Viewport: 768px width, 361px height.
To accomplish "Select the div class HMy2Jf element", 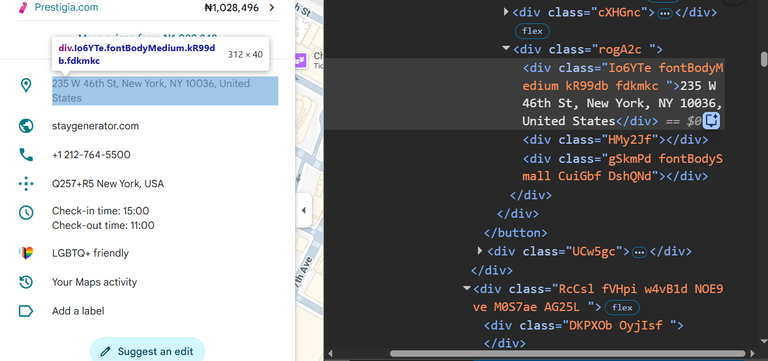I will (x=615, y=140).
